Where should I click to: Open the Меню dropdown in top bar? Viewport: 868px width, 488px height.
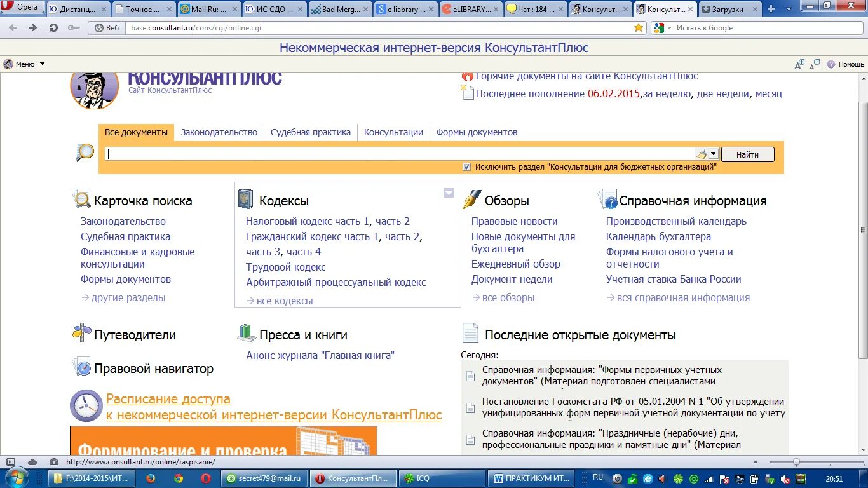24,64
